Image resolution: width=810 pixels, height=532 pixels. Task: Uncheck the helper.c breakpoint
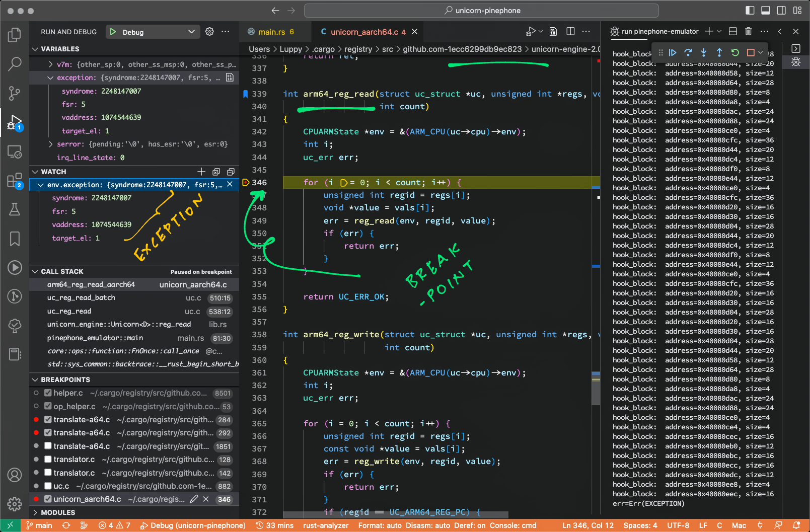48,393
